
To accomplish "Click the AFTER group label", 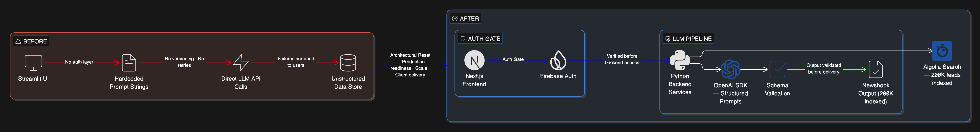I will [465, 19].
